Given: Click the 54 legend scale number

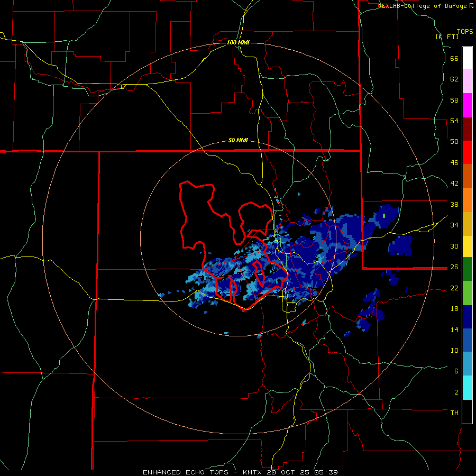Looking at the screenshot, I should coord(454,121).
